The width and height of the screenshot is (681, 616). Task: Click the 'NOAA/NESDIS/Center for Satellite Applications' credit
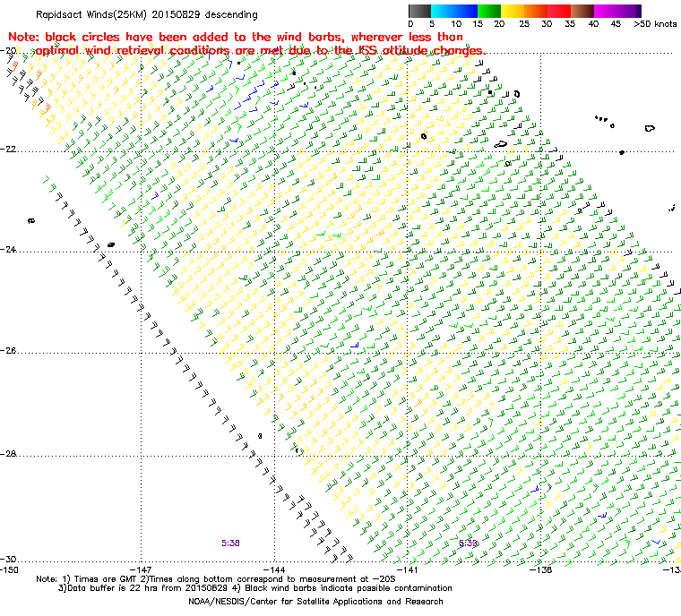[x=315, y=602]
